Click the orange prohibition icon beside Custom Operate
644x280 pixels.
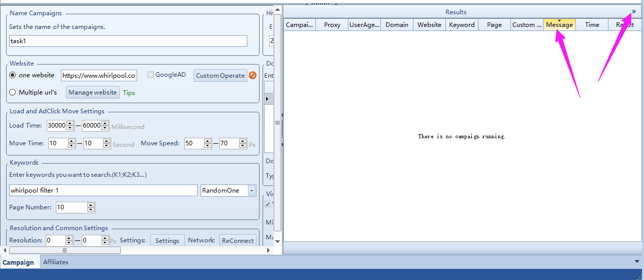coord(252,75)
